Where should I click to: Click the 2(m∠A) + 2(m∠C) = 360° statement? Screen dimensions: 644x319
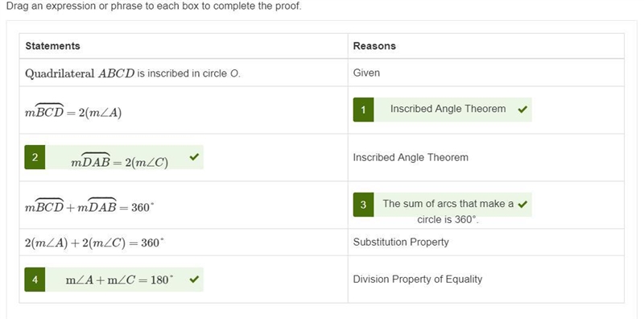click(x=94, y=243)
